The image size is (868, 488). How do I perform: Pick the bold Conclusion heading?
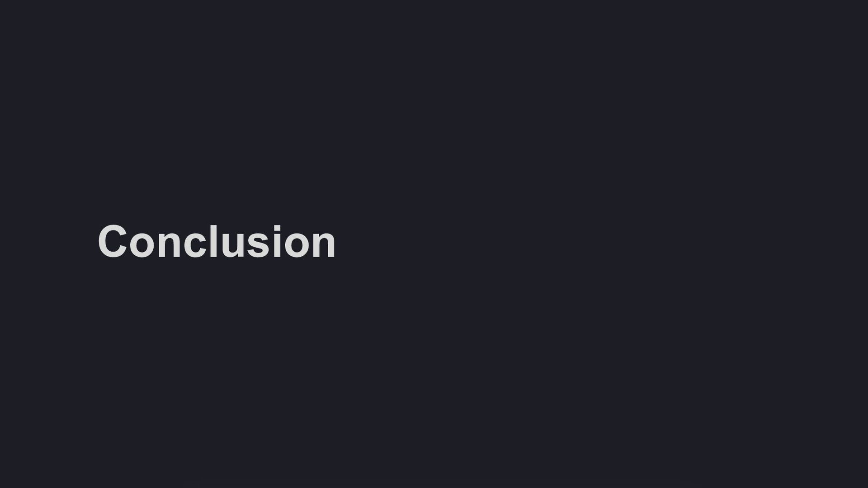pos(217,242)
